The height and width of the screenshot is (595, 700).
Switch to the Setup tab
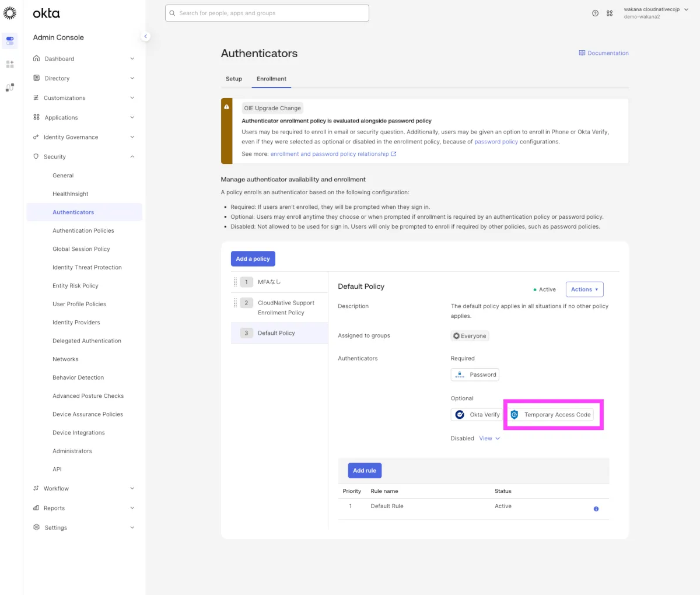234,79
